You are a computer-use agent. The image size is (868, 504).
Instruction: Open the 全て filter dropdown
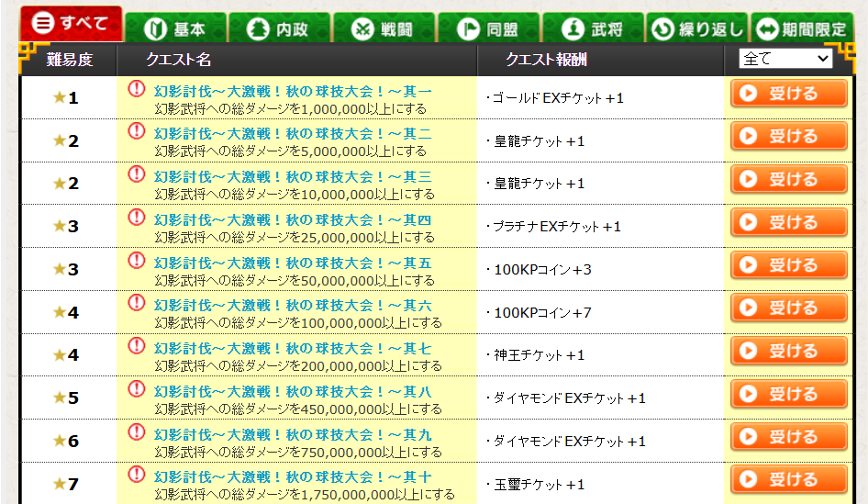pos(785,59)
